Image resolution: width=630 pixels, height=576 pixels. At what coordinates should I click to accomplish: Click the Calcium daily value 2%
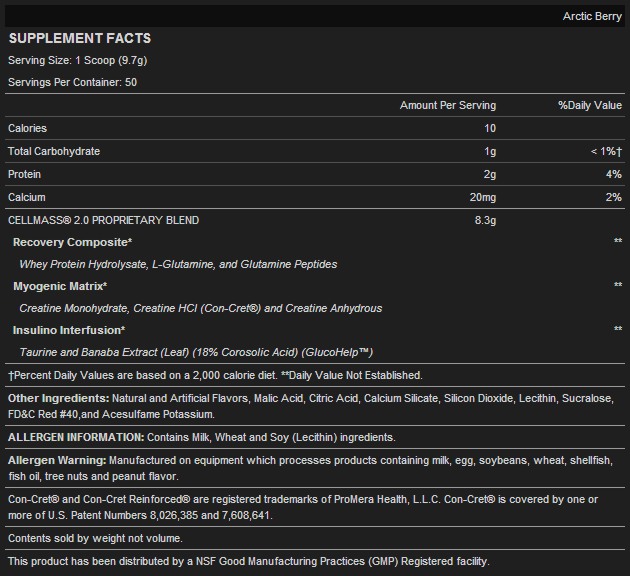point(614,197)
